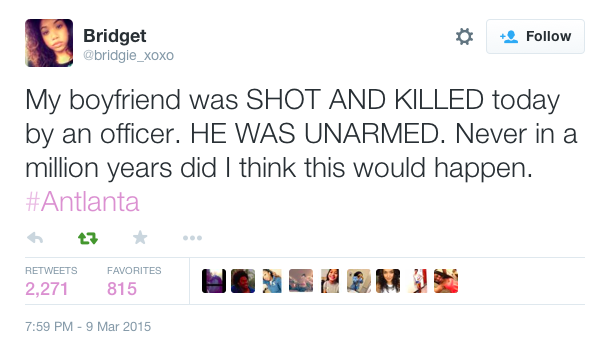This screenshot has height=362, width=615.
Task: Follow Bridget with the Follow button
Action: pos(535,36)
